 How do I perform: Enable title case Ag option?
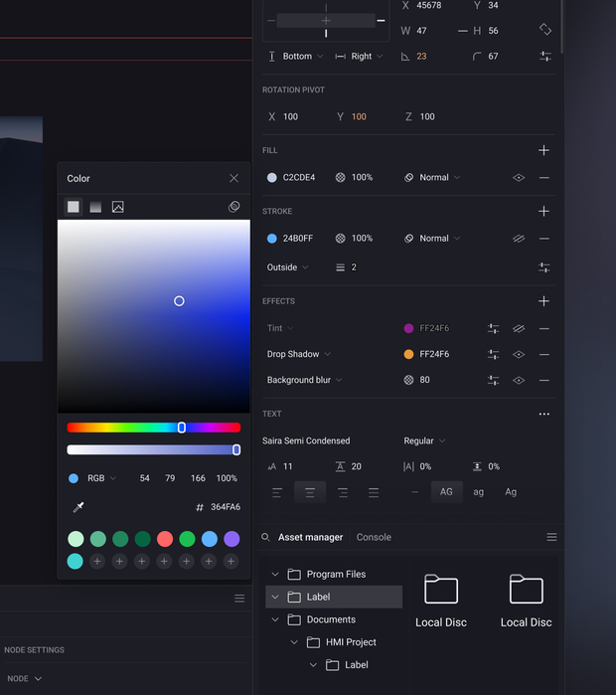tap(511, 492)
